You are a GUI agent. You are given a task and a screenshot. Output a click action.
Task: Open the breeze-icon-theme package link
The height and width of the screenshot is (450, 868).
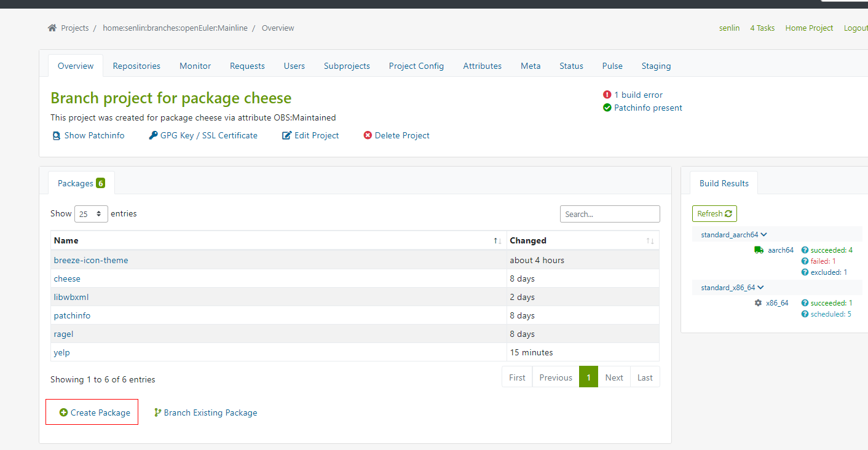coord(91,260)
